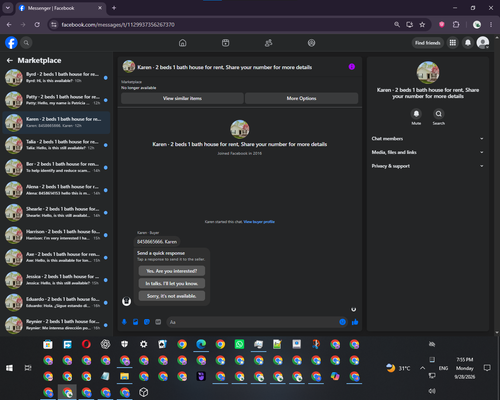Open More Options menu
Image resolution: width=500 pixels, height=400 pixels.
pyautogui.click(x=301, y=98)
